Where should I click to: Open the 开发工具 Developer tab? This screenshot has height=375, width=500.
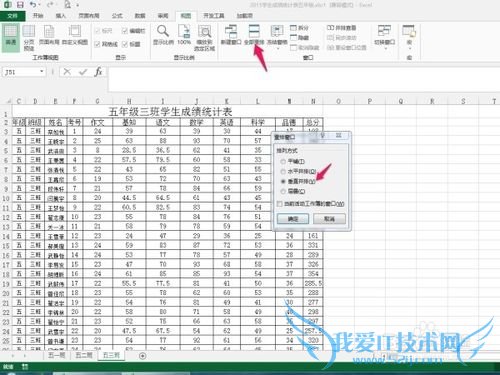coord(214,16)
